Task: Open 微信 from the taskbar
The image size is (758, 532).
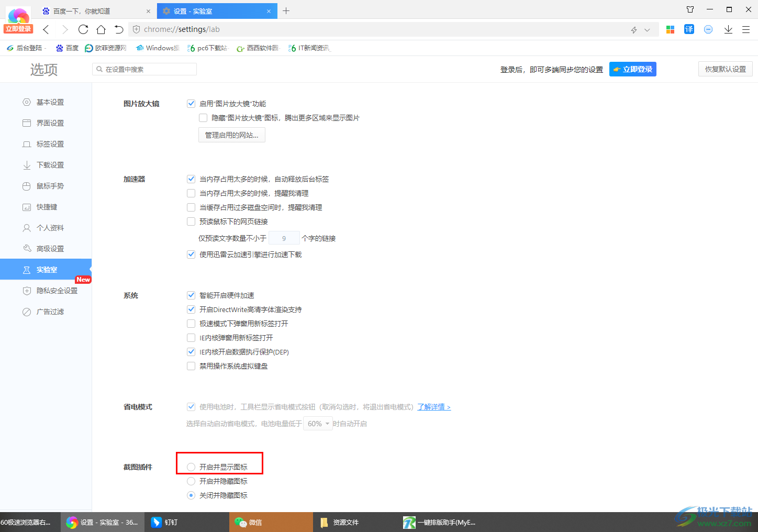Action: point(271,522)
